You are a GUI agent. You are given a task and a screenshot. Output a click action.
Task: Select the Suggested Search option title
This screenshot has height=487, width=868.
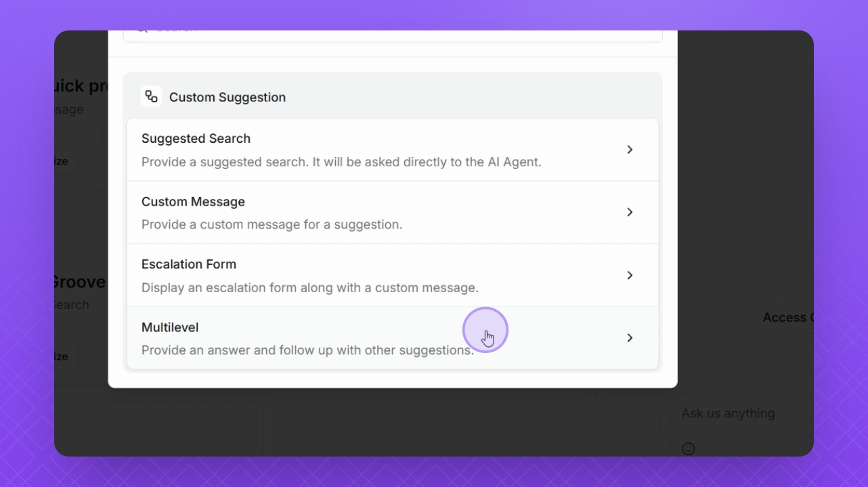(196, 139)
